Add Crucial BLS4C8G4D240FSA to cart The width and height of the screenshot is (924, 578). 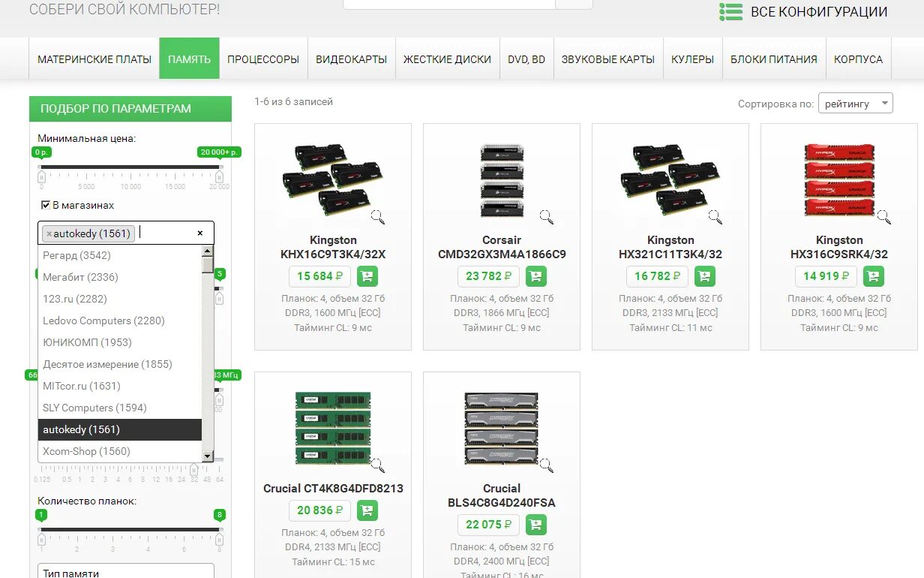[536, 525]
